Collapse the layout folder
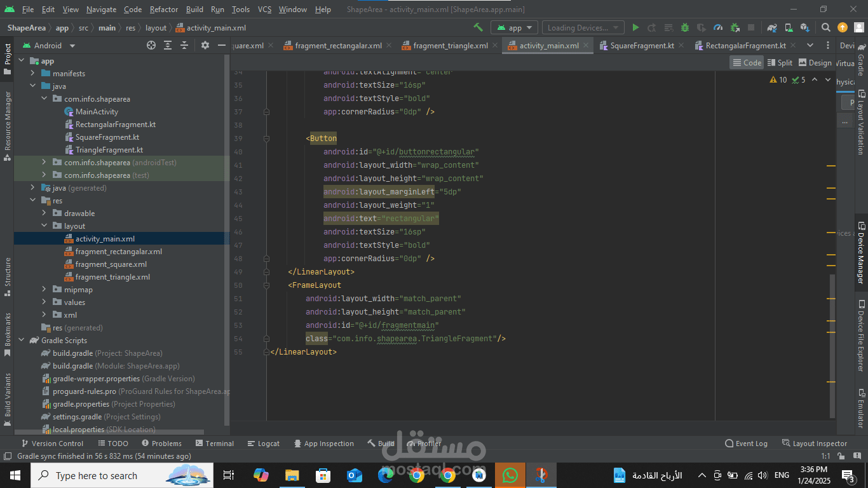Image resolution: width=868 pixels, height=488 pixels. [x=44, y=226]
